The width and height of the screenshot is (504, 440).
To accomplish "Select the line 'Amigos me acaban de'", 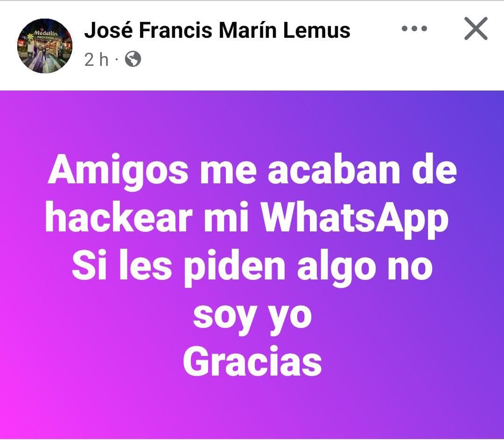I will [252, 171].
